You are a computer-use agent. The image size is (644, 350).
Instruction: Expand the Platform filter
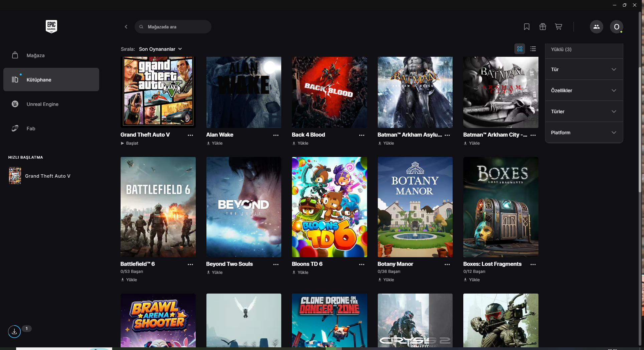[x=584, y=133]
